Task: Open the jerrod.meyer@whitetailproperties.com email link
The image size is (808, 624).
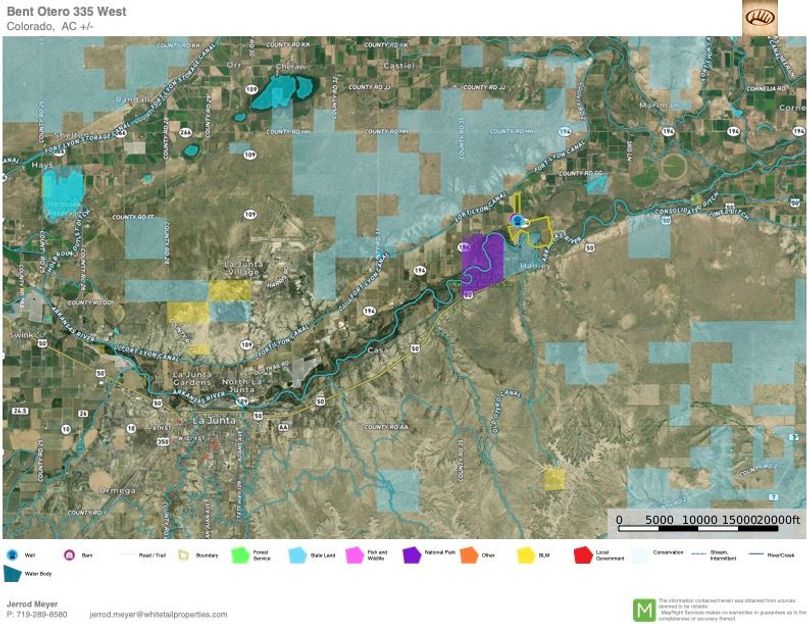Action: [x=158, y=615]
